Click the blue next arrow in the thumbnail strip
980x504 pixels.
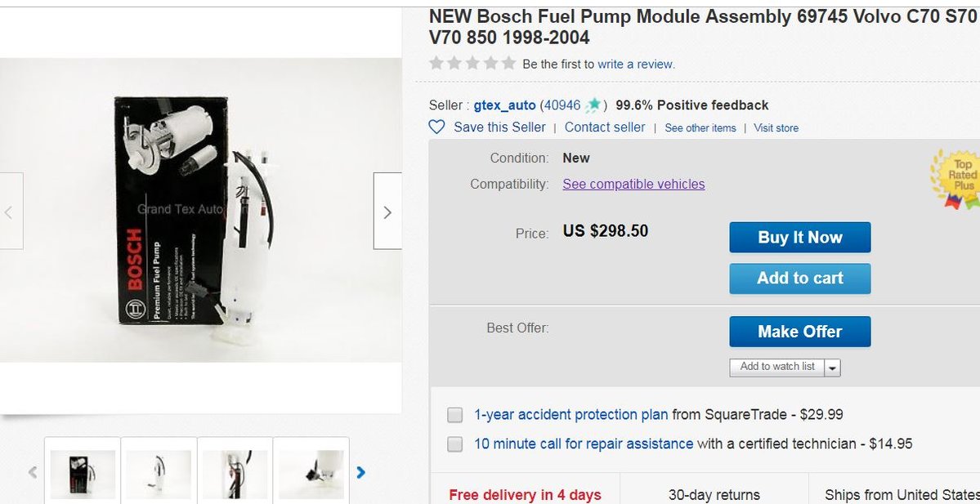click(361, 472)
